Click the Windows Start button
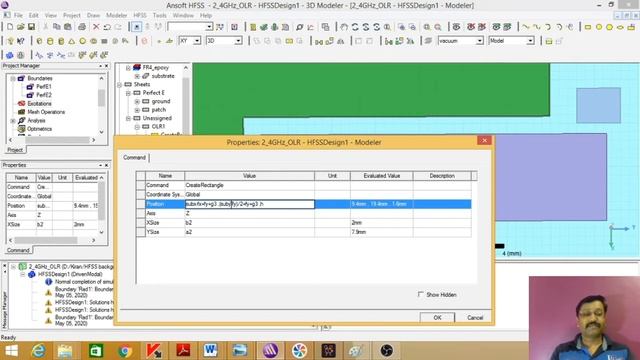Image resolution: width=640 pixels, height=360 pixels. click(x=11, y=351)
